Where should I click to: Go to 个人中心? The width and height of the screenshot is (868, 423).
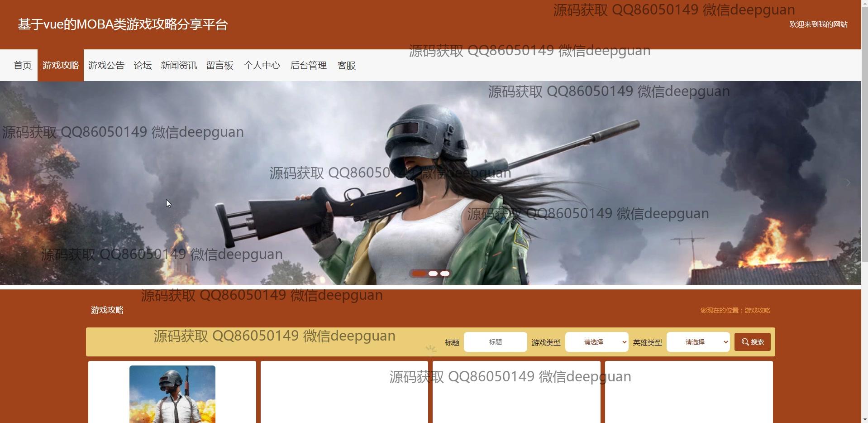point(262,65)
